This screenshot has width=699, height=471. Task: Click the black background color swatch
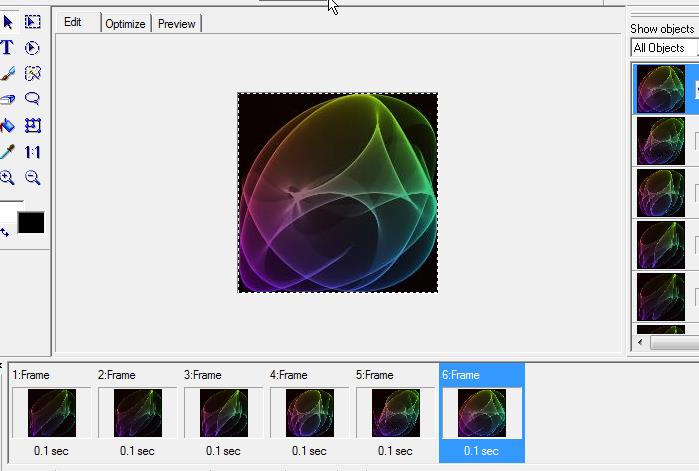[x=31, y=222]
